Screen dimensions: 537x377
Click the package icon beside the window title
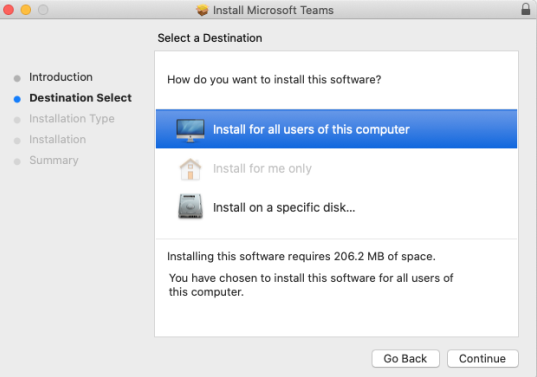(202, 10)
